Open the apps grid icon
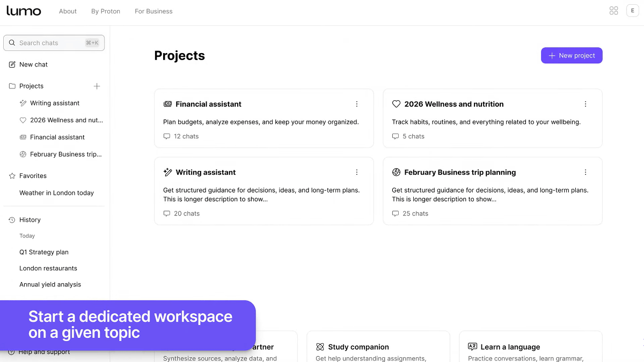Viewport: 644px width, 362px height. point(614,11)
